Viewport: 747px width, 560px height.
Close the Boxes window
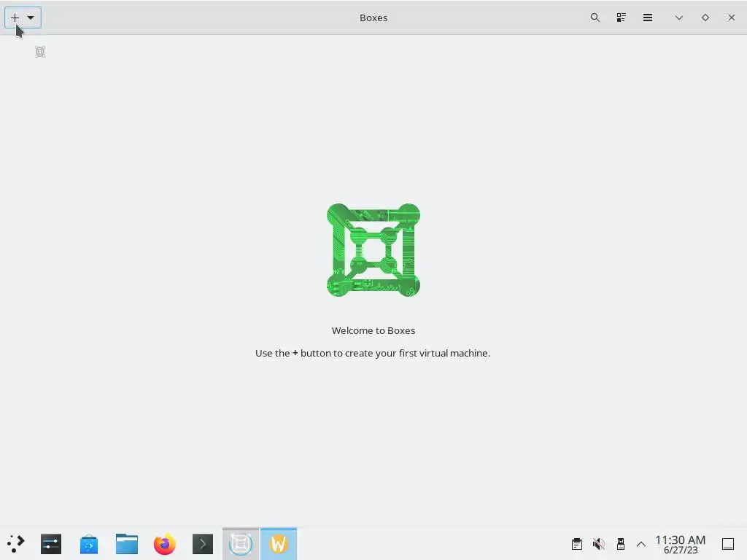[x=731, y=17]
